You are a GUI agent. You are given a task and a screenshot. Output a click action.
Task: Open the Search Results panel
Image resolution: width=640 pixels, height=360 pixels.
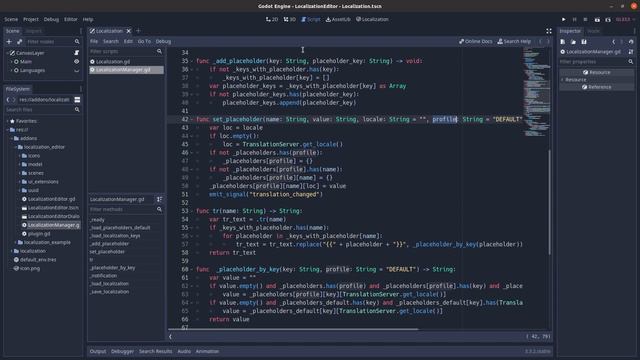pos(156,351)
